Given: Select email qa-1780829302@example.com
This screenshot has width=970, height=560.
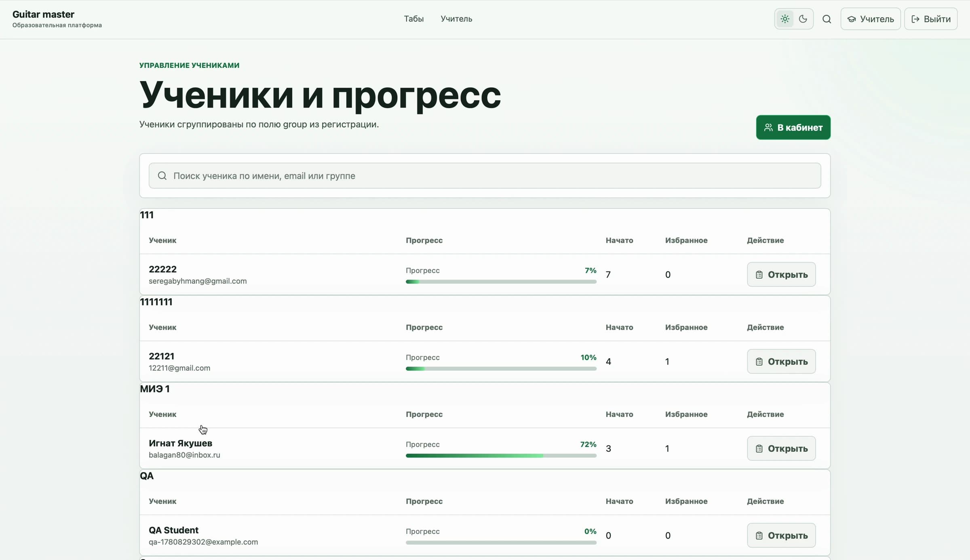Looking at the screenshot, I should click(x=203, y=542).
